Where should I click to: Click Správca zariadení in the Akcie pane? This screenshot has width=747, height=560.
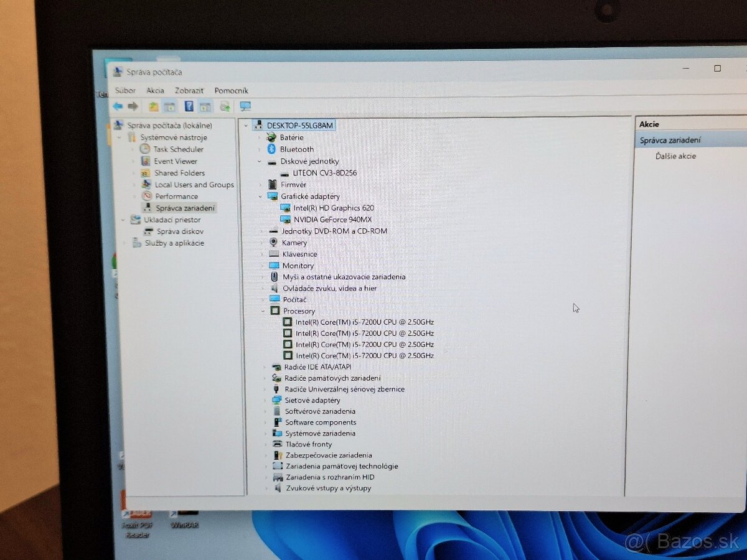[670, 141]
